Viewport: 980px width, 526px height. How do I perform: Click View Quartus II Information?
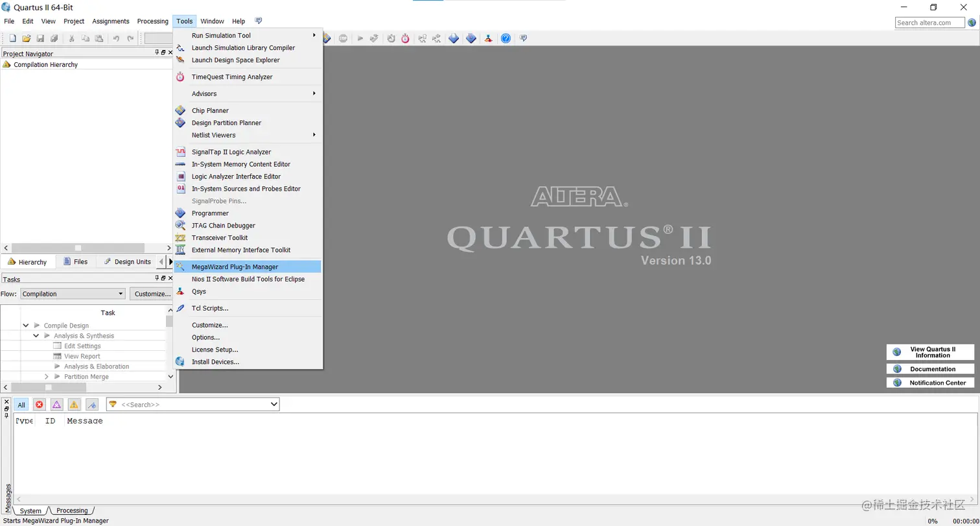pos(930,352)
